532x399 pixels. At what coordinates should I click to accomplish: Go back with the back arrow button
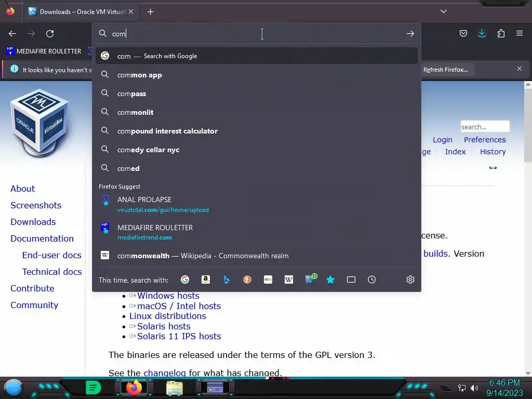(x=12, y=34)
